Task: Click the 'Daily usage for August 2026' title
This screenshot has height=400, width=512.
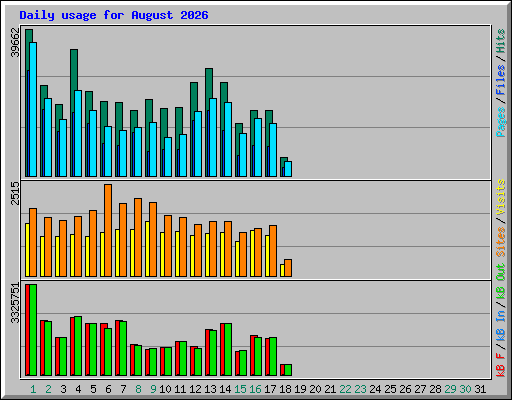Action: (114, 15)
